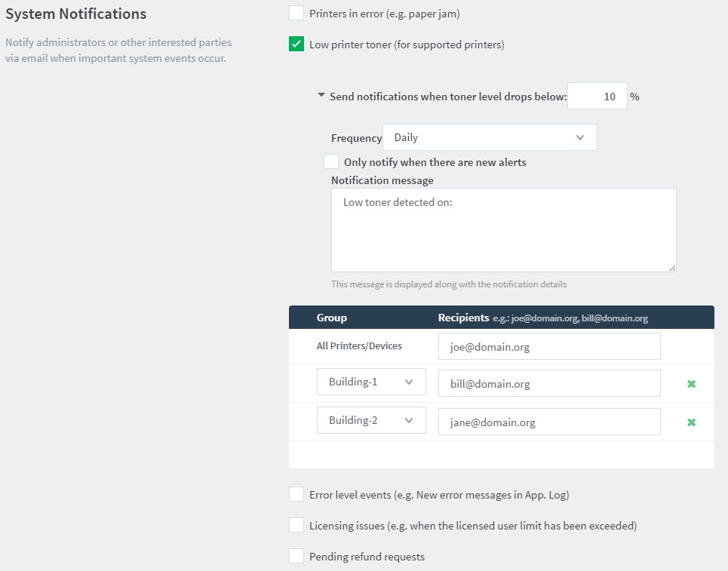Click the Notification message text area
The height and width of the screenshot is (571, 728).
pos(504,230)
